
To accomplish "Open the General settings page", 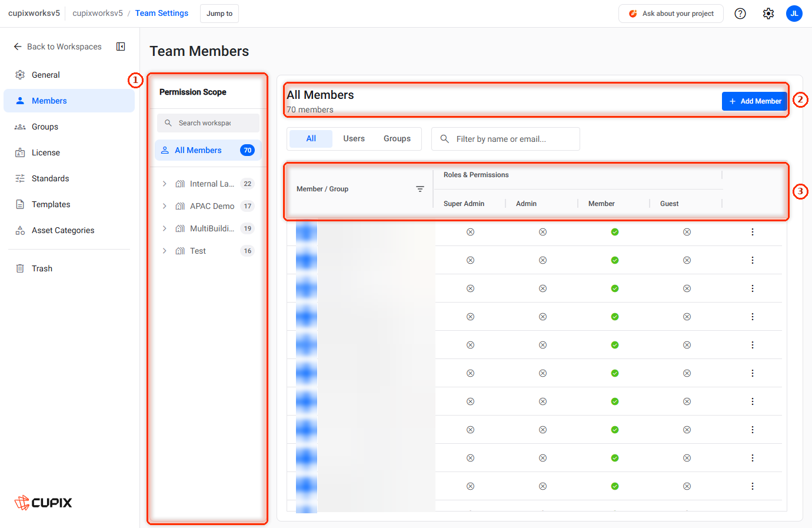I will point(69,75).
